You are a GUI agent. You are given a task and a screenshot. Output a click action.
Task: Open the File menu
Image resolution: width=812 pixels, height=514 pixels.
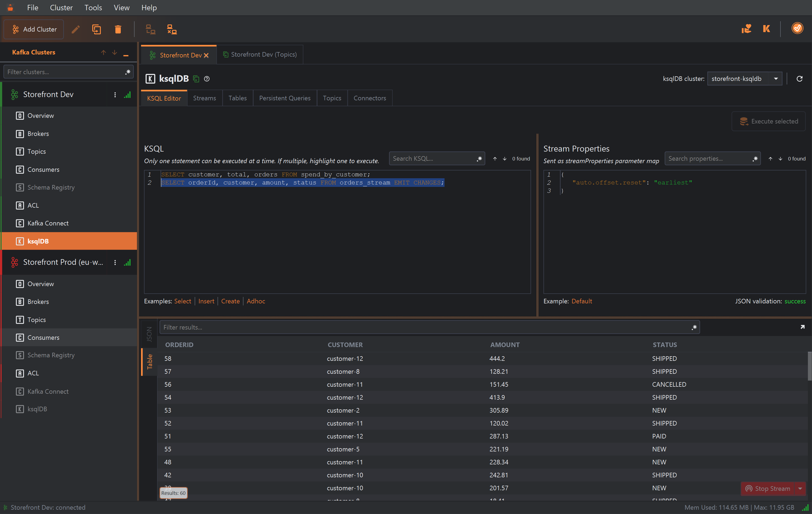point(32,8)
